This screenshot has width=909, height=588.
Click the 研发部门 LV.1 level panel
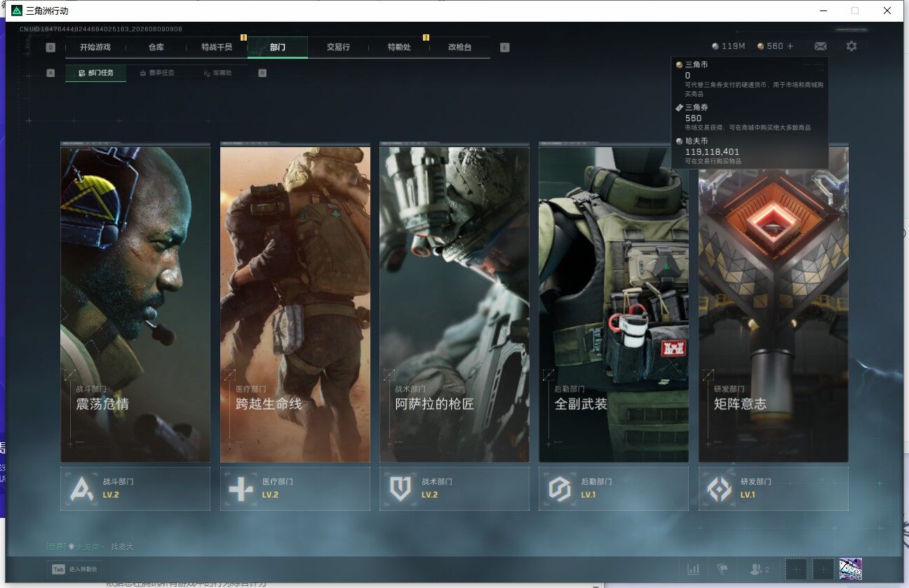tap(774, 488)
